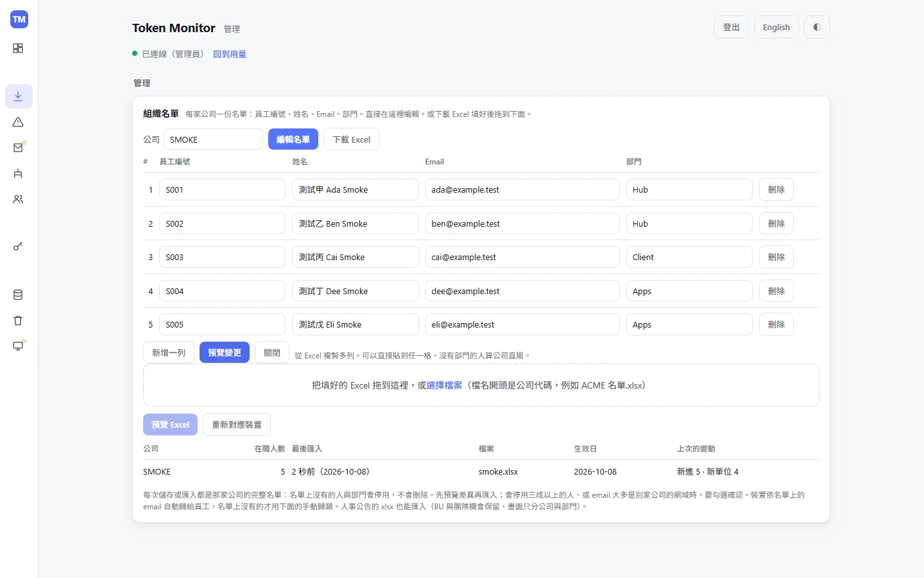Open the dashboard grid icon in sidebar
The width and height of the screenshot is (924, 578).
coord(18,48)
